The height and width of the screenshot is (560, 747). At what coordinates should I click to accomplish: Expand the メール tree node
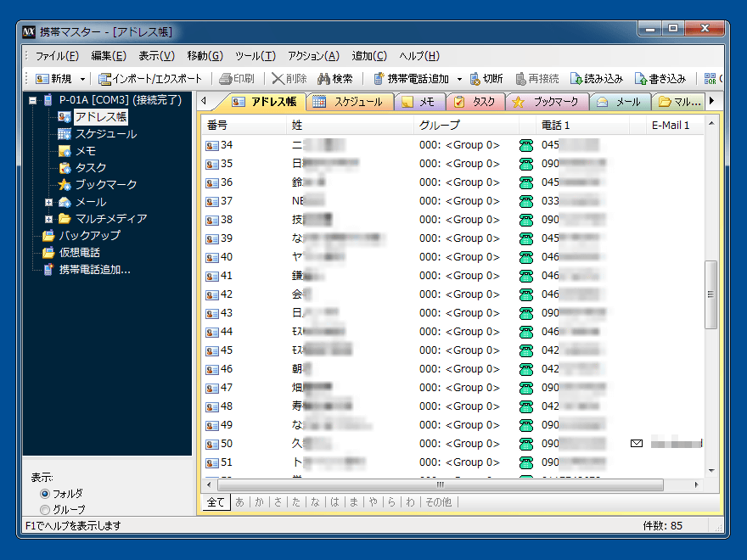click(x=48, y=203)
